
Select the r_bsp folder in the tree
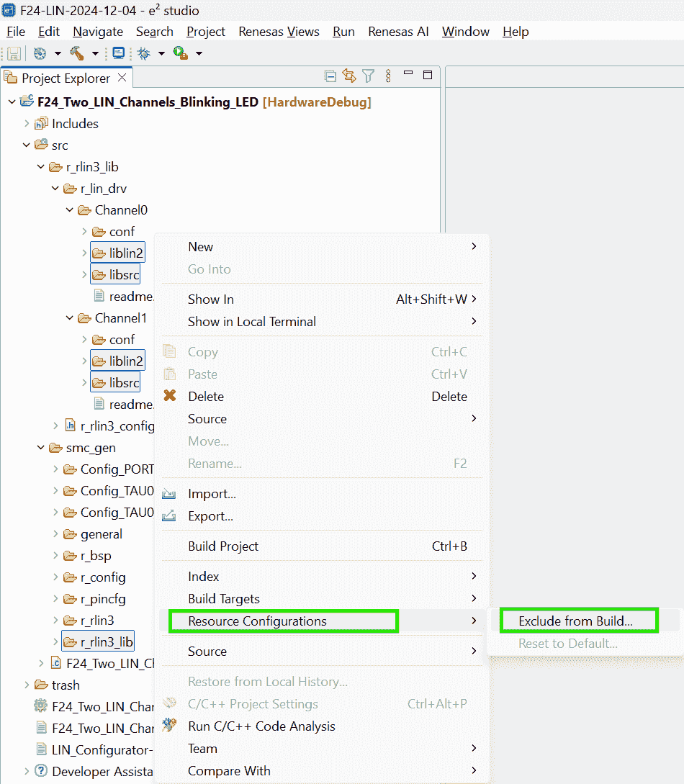(x=96, y=556)
